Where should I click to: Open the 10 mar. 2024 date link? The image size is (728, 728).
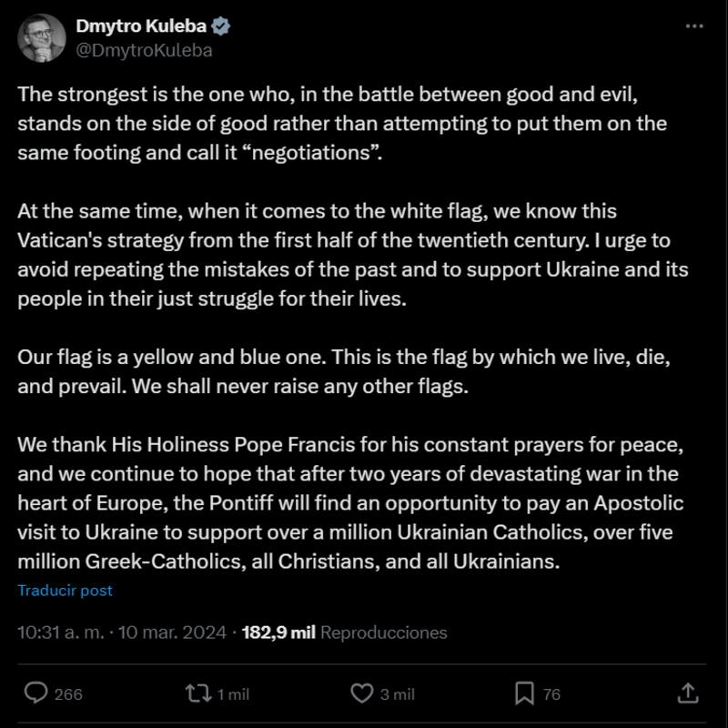pos(174,632)
